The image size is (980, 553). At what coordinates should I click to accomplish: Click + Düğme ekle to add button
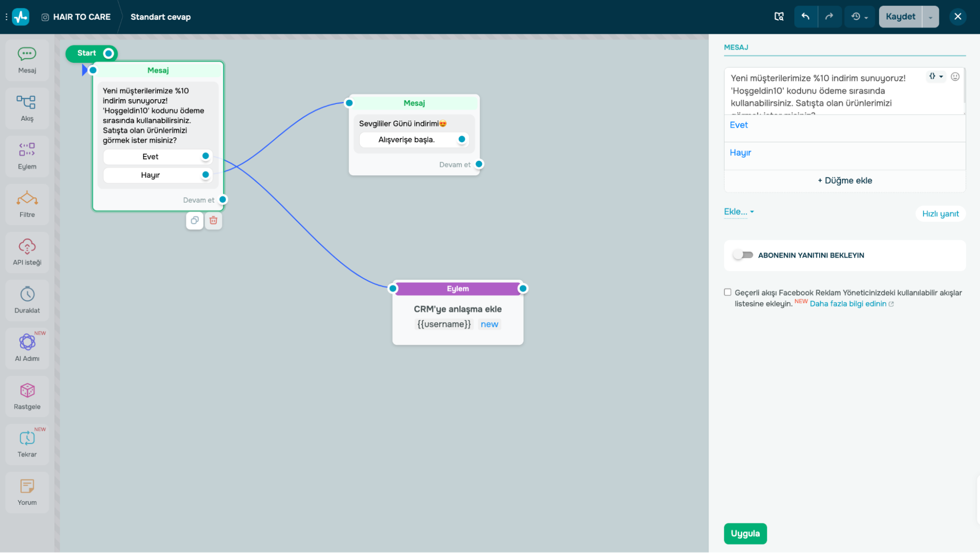844,181
